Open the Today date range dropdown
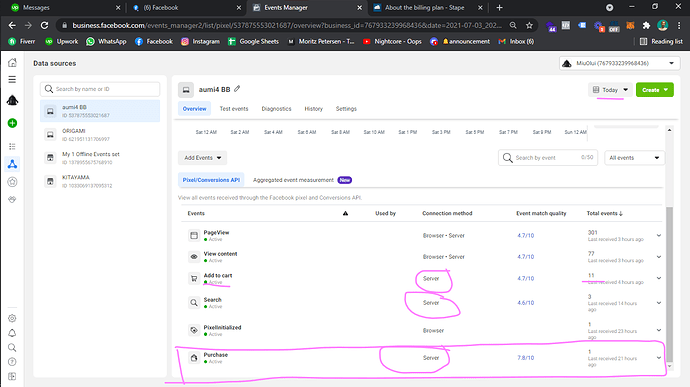The height and width of the screenshot is (387, 690). tap(610, 90)
